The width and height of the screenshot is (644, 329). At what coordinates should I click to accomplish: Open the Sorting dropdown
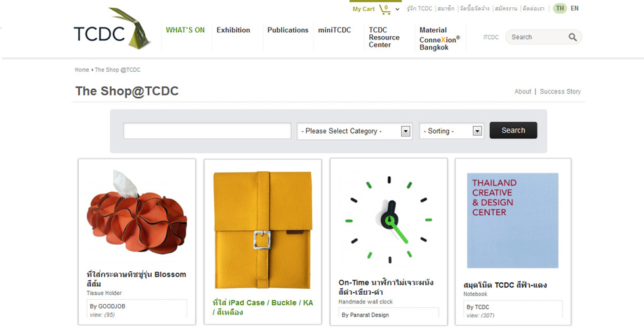point(451,131)
